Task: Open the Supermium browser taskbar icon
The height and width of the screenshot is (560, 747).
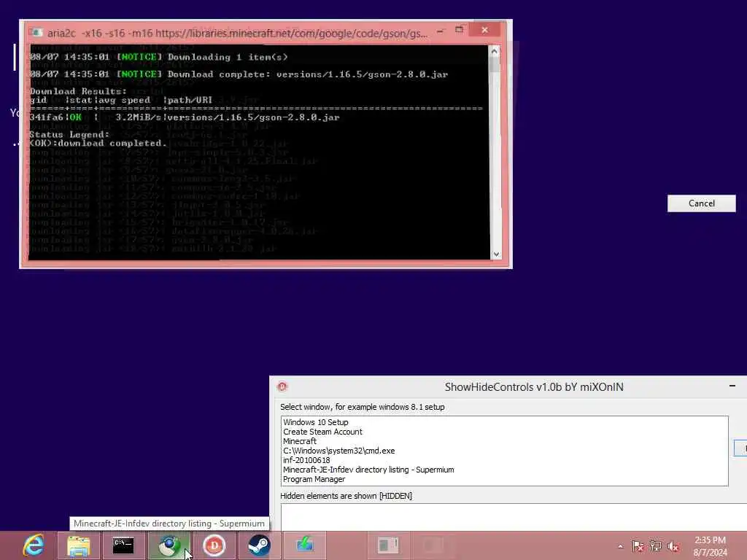Action: click(169, 545)
